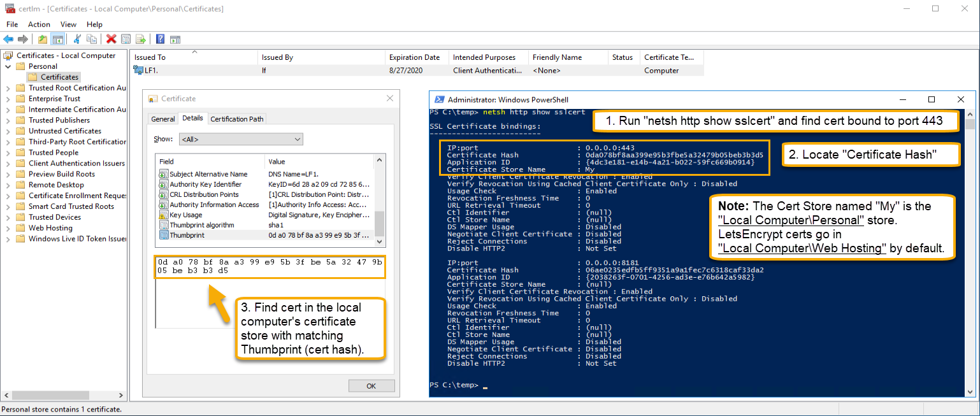Select the Preview Build Roots tree item
Image resolution: width=980 pixels, height=416 pixels.
(62, 174)
